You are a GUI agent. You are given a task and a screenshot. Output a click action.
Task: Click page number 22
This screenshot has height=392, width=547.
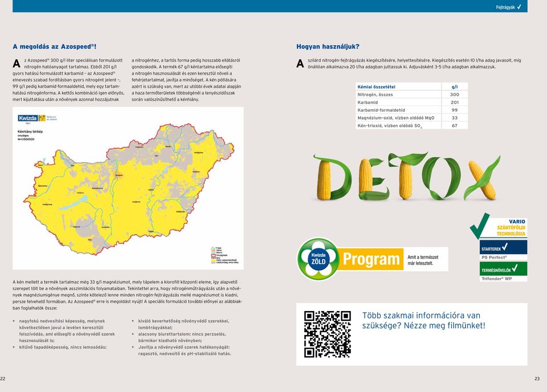click(3, 379)
